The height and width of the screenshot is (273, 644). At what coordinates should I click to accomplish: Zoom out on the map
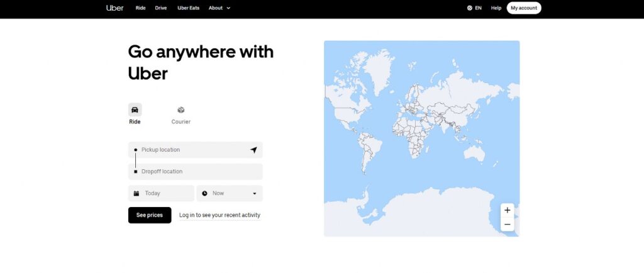click(508, 225)
